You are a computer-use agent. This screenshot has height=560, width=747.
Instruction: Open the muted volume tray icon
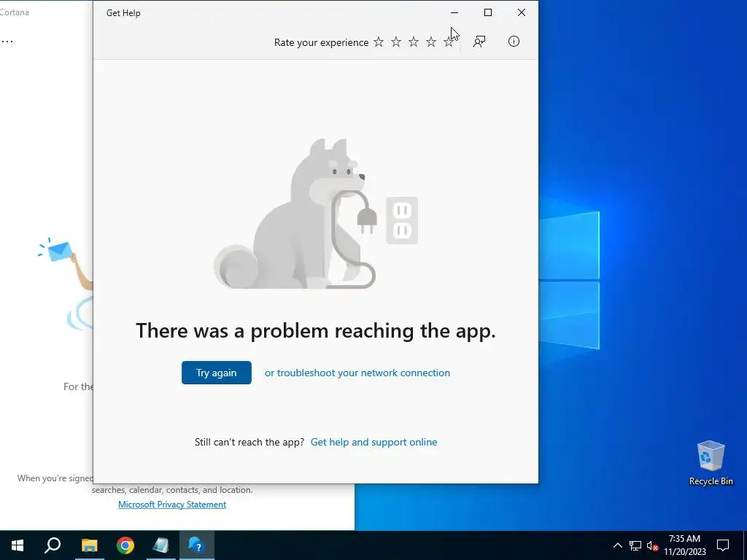[x=652, y=545]
